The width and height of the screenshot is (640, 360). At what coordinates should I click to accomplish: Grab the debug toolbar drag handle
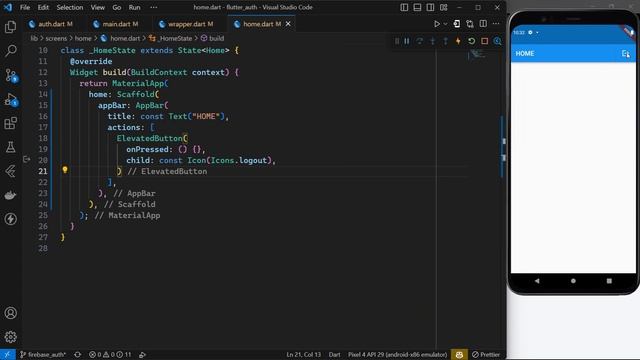[x=397, y=41]
